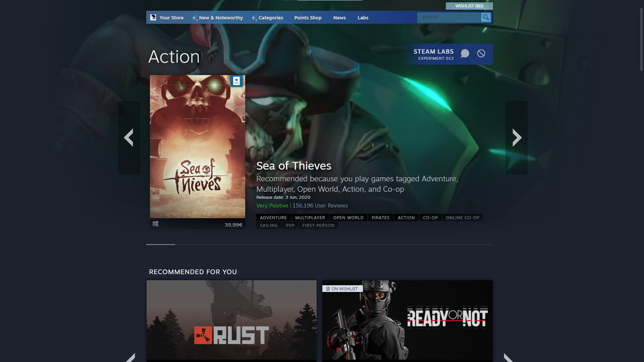Open the Very Positive user reviews link
This screenshot has height=362, width=644.
[272, 206]
